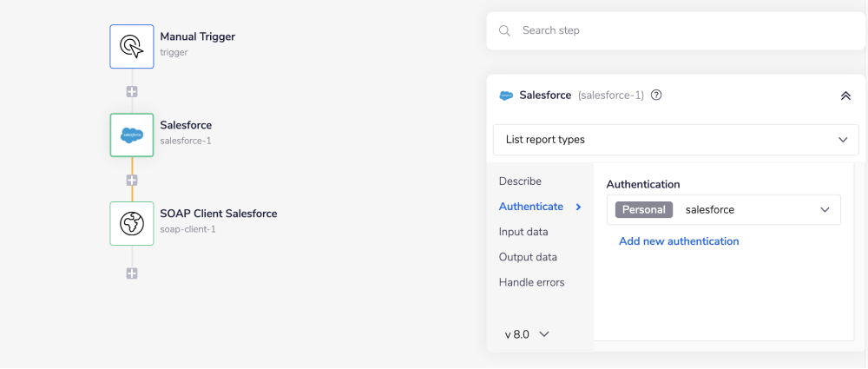This screenshot has height=369, width=868.
Task: Switch to the Describe tab
Action: click(520, 181)
